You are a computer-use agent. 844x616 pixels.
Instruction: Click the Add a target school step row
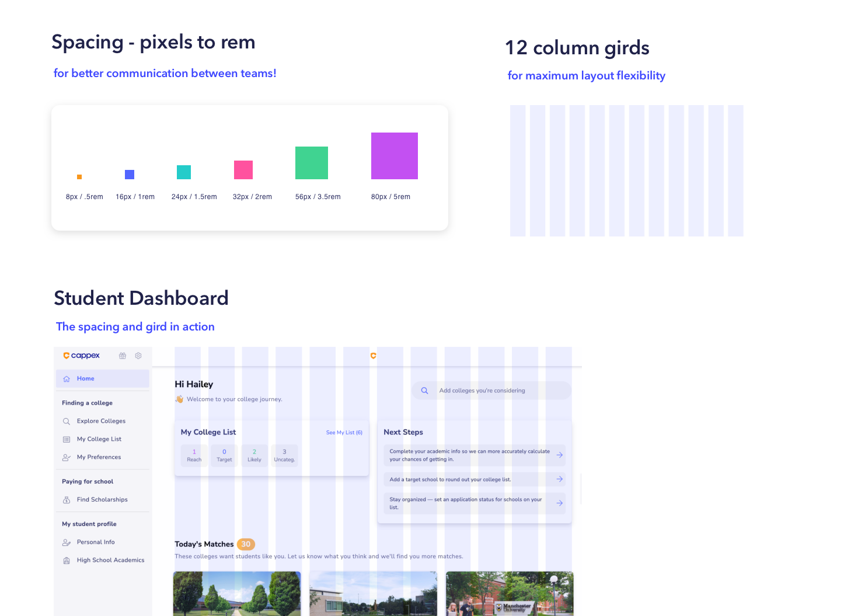coord(475,479)
